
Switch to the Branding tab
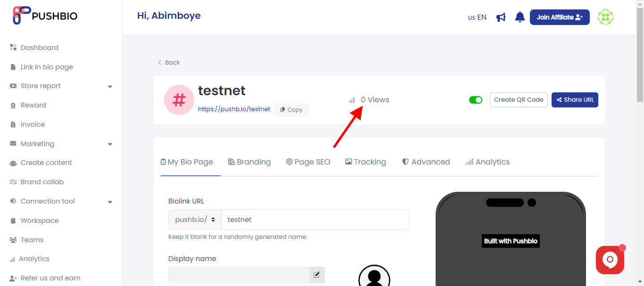tap(249, 162)
